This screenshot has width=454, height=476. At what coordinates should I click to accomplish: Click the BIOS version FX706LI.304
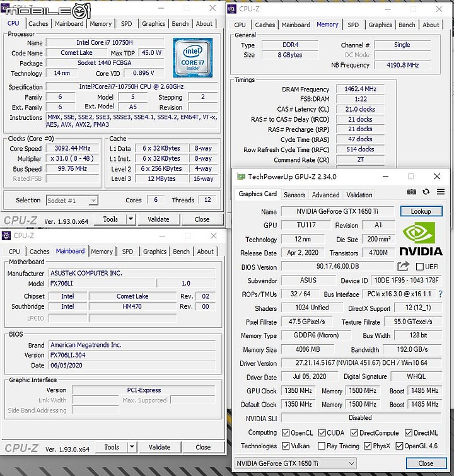132,355
